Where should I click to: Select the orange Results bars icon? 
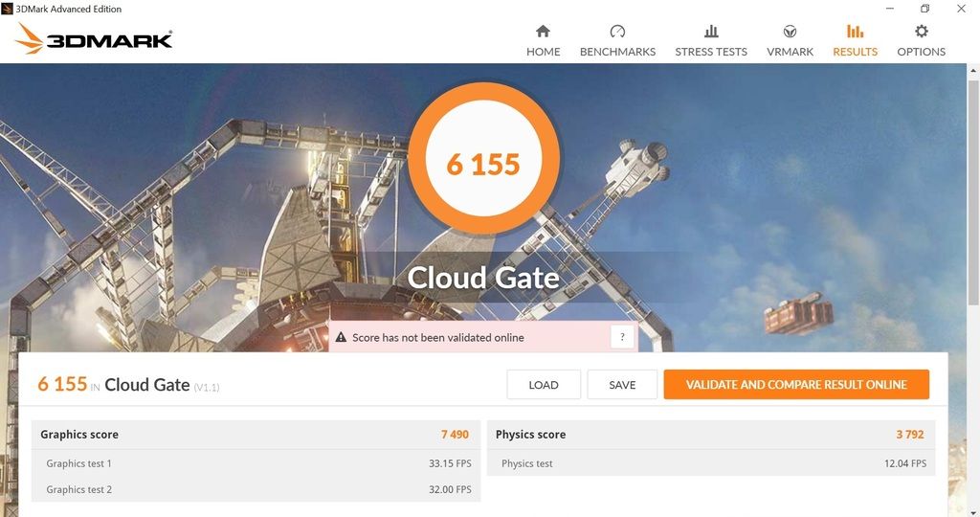click(855, 32)
